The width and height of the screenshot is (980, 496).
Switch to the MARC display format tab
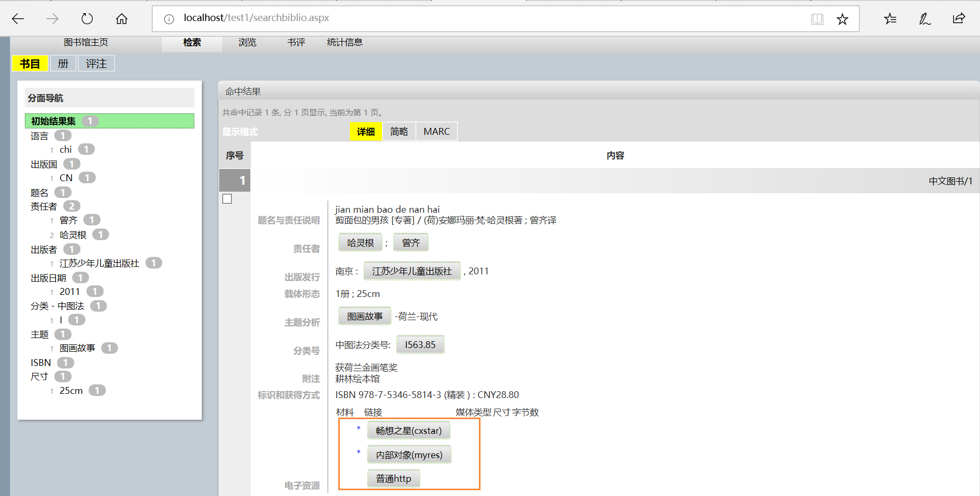436,131
